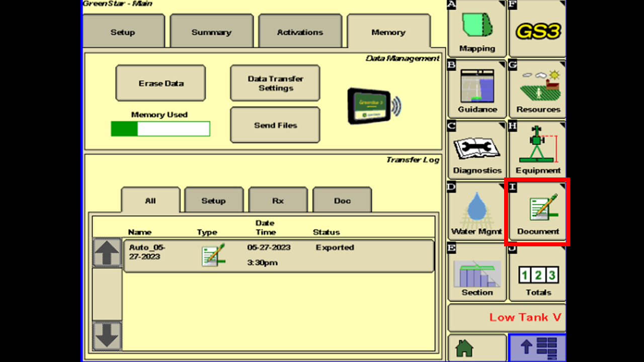Open the Mapping softkey

coord(477,28)
